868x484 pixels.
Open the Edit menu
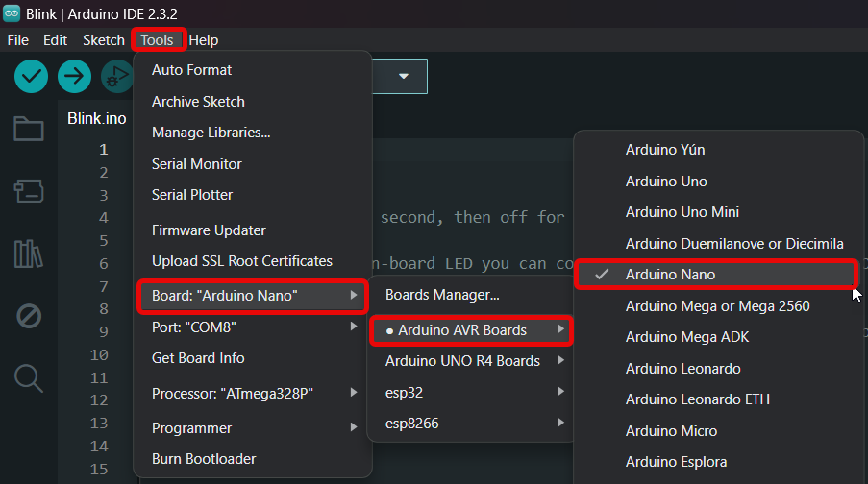pyautogui.click(x=56, y=40)
